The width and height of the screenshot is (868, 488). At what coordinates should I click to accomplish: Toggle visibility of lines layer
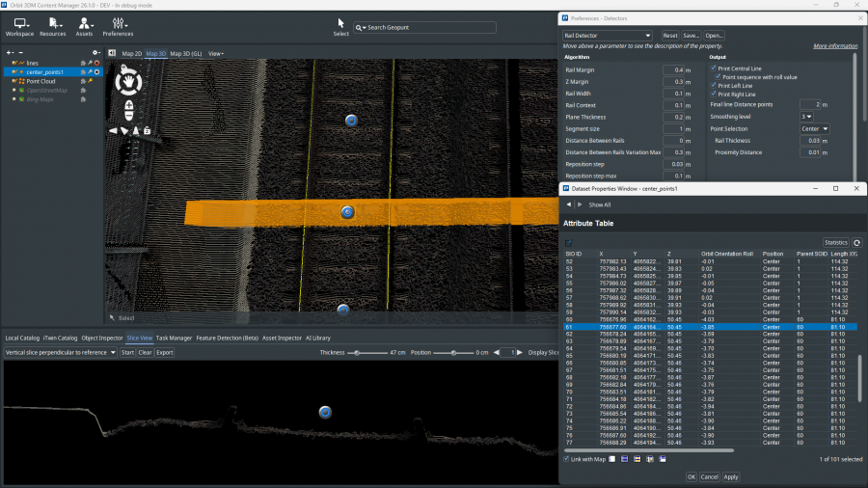coord(14,63)
